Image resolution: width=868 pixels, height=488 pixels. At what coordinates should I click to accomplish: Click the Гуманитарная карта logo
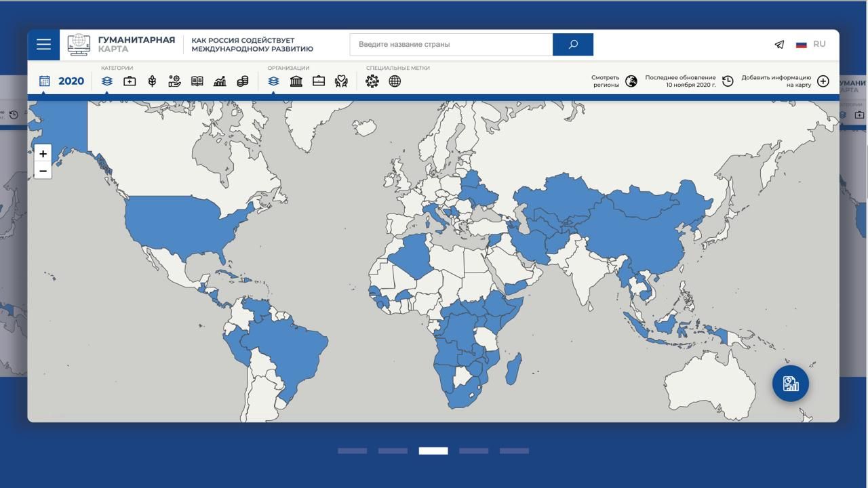pos(121,45)
